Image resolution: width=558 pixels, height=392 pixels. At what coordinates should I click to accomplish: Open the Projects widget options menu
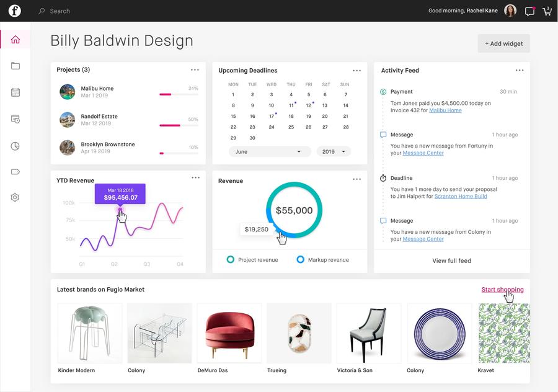point(195,70)
